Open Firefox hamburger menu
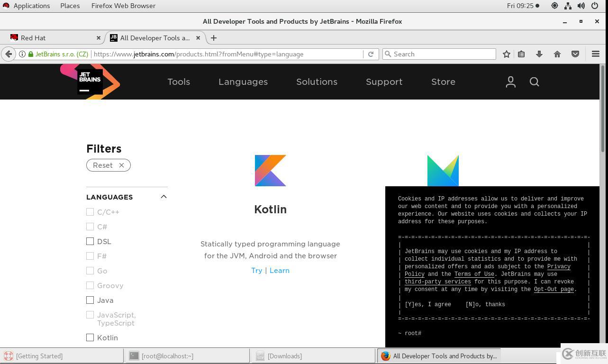608x364 pixels. (x=596, y=54)
